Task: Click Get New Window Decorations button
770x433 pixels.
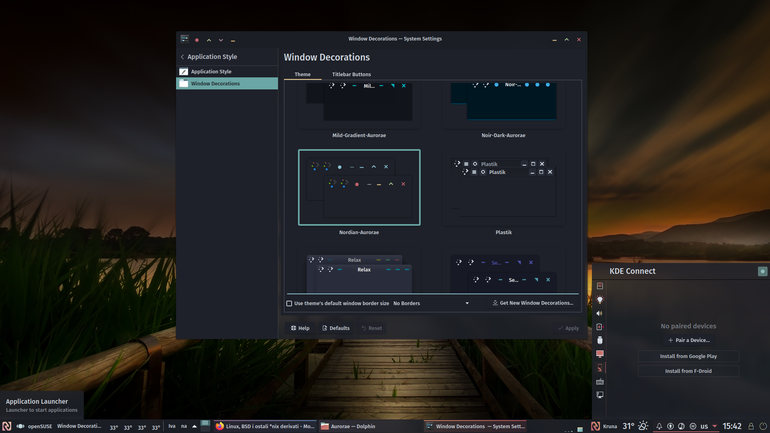Action: [533, 303]
